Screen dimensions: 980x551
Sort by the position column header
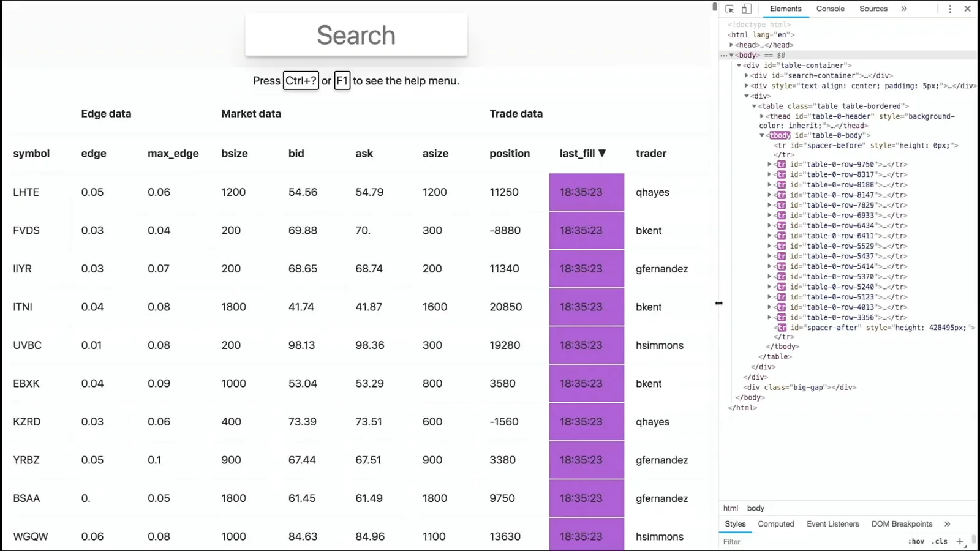(510, 154)
